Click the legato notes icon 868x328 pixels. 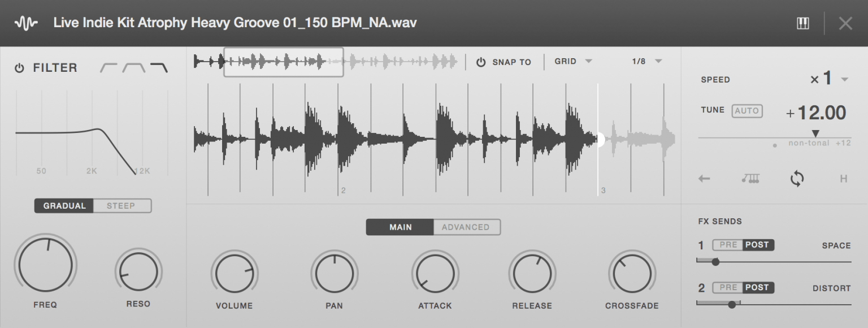(750, 179)
